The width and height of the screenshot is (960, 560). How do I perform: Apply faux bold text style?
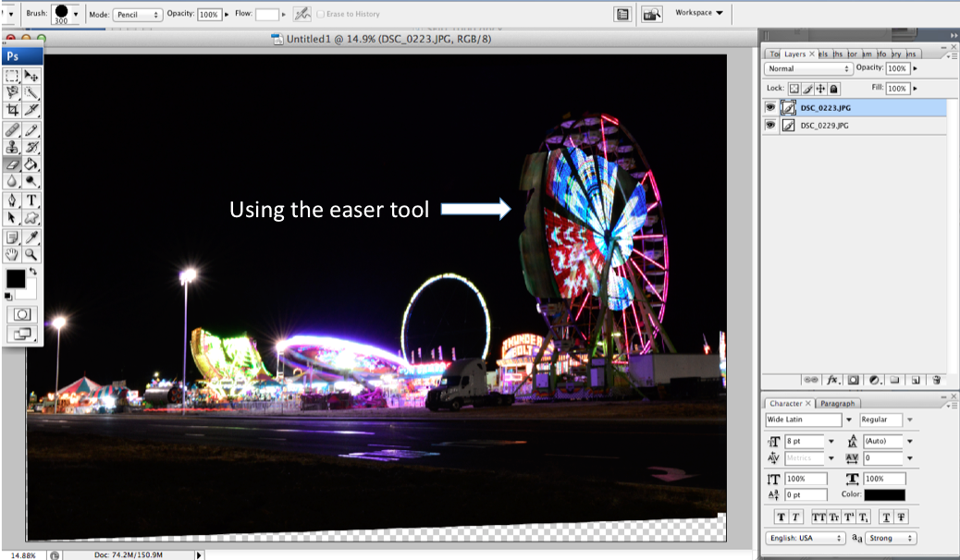781,517
